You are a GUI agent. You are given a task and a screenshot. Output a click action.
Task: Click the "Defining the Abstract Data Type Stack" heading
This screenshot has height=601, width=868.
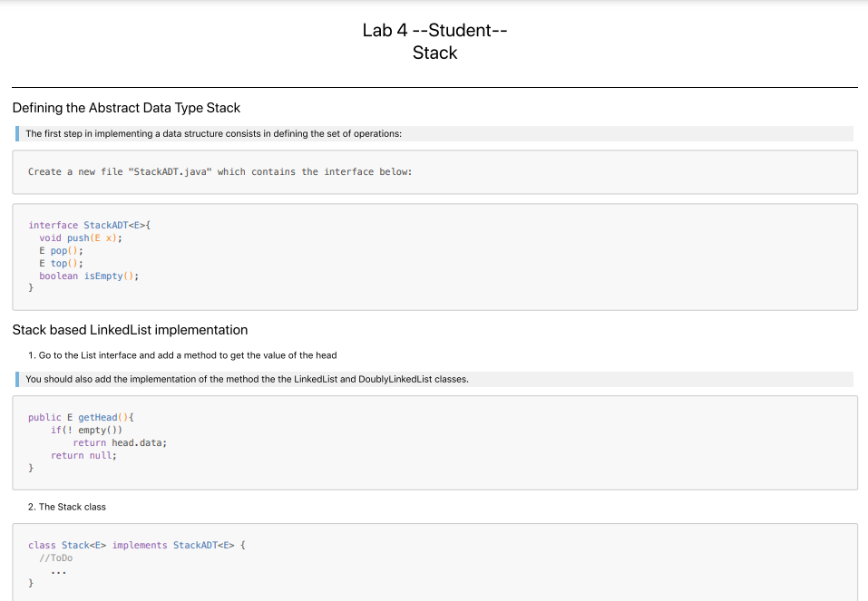coord(125,107)
